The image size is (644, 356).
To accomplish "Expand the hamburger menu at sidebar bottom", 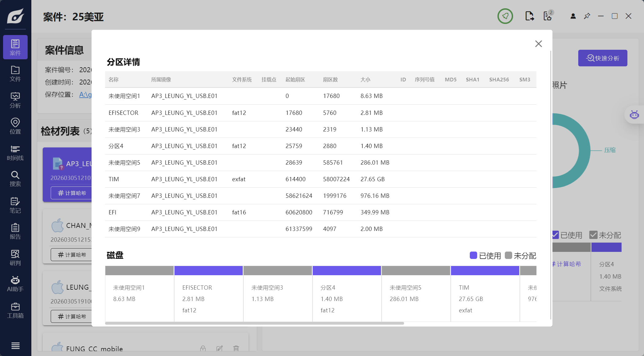I will click(15, 346).
